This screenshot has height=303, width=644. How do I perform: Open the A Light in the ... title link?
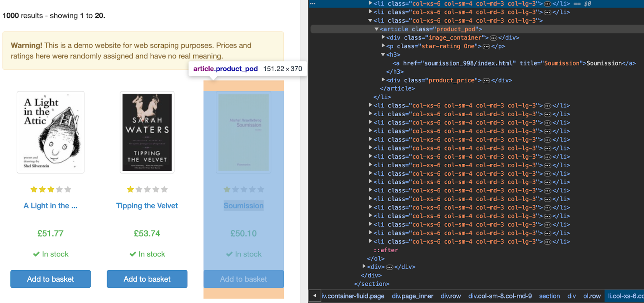[50, 206]
